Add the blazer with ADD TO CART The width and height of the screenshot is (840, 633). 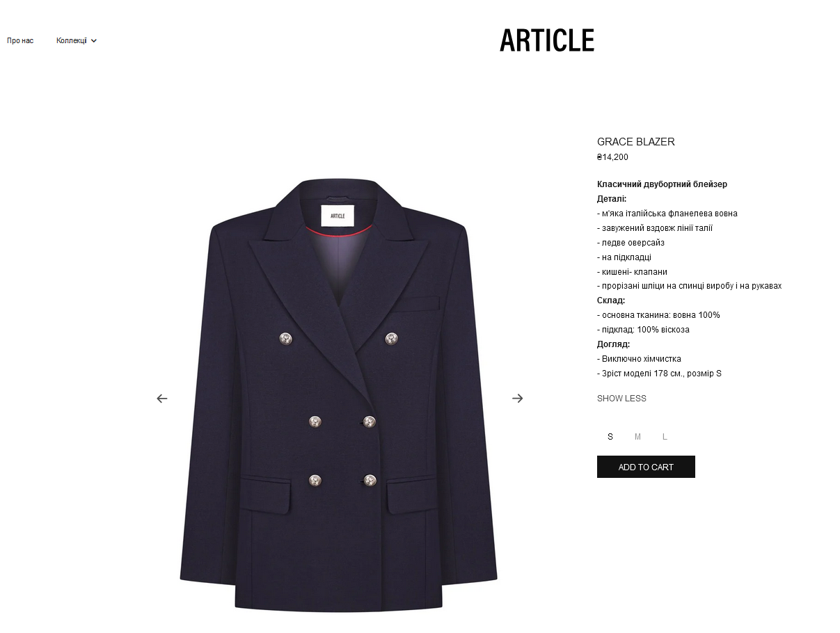tap(646, 467)
